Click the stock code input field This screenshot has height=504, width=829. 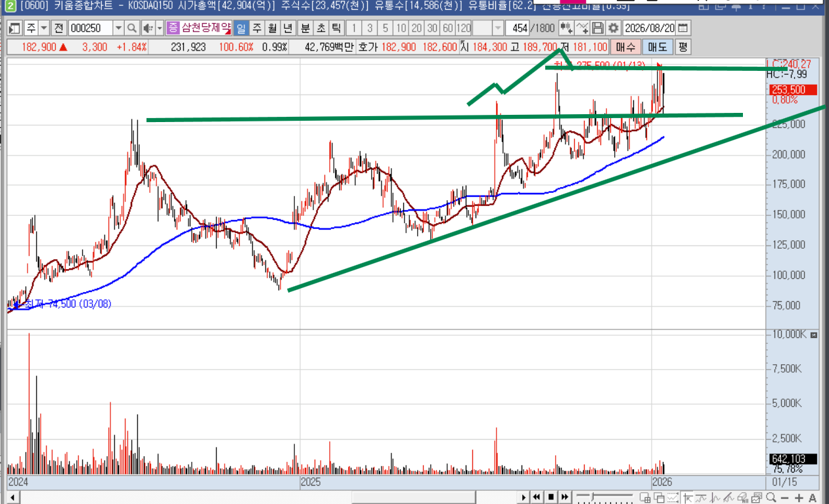click(x=90, y=28)
